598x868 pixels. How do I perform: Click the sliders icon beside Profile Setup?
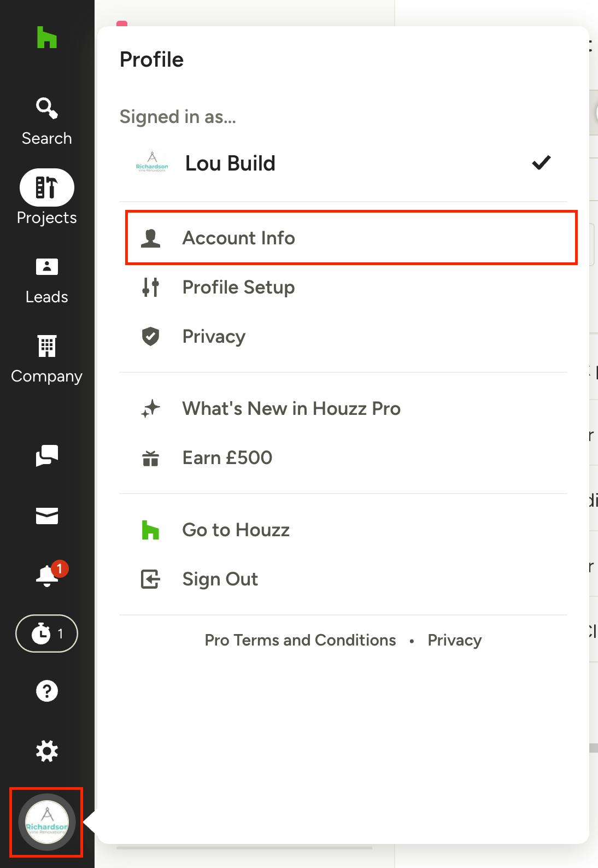coord(150,287)
